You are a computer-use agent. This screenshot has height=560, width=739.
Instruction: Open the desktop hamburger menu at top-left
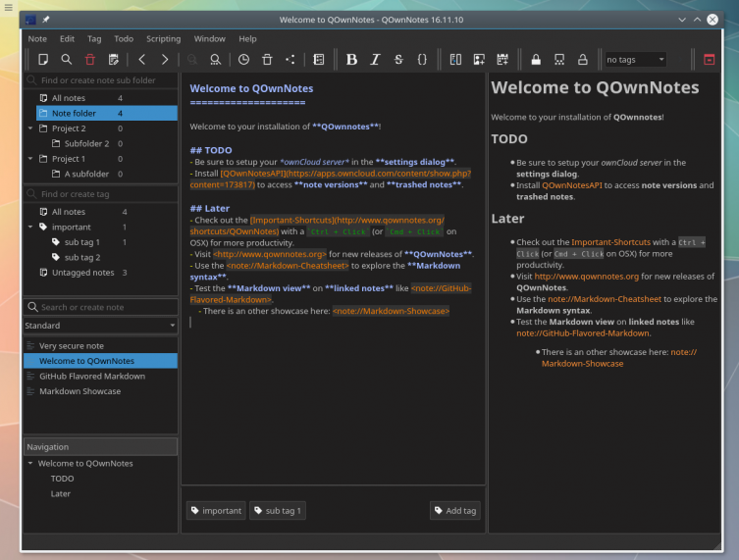9,8
